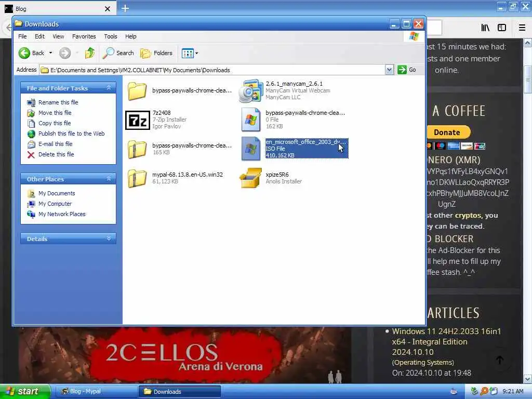Screen dimensions: 532x399
Task: Click the Start button
Action: click(25, 392)
